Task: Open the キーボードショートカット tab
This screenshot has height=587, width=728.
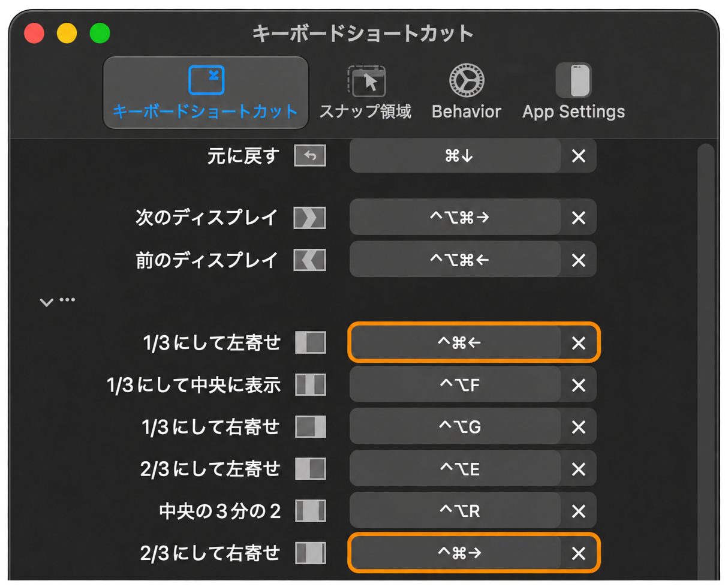Action: tap(206, 93)
